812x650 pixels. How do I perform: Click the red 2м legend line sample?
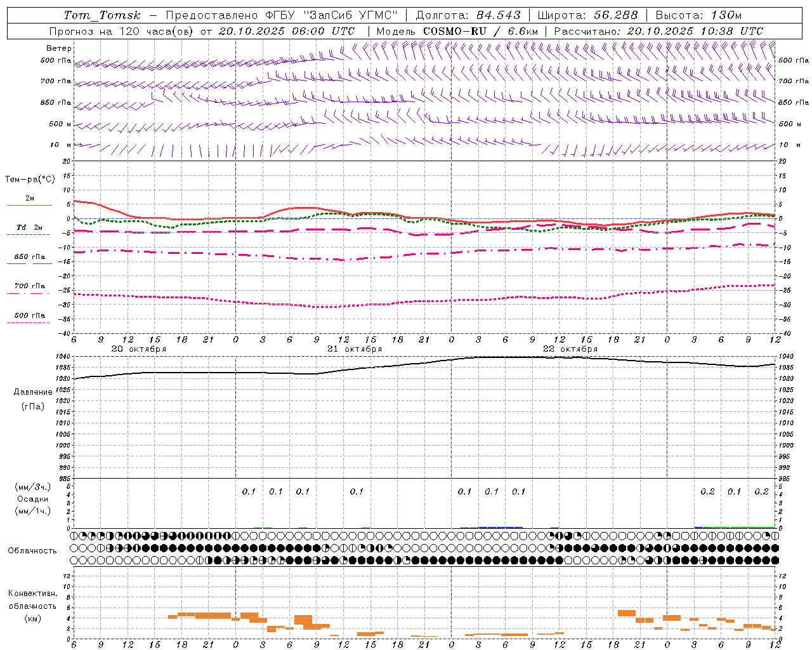(29, 205)
